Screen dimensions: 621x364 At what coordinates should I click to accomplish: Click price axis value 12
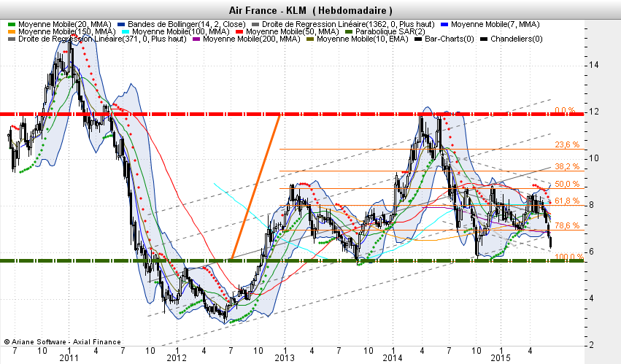tap(594, 112)
